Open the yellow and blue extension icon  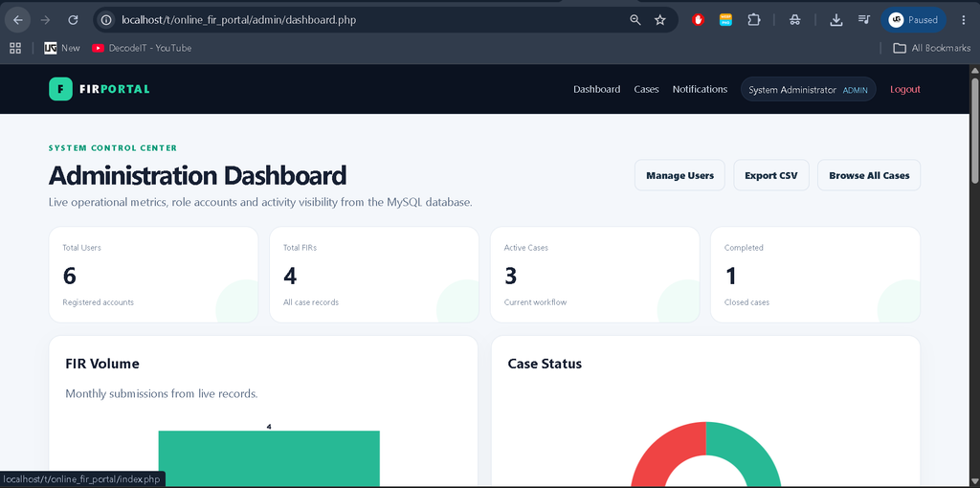(x=725, y=20)
